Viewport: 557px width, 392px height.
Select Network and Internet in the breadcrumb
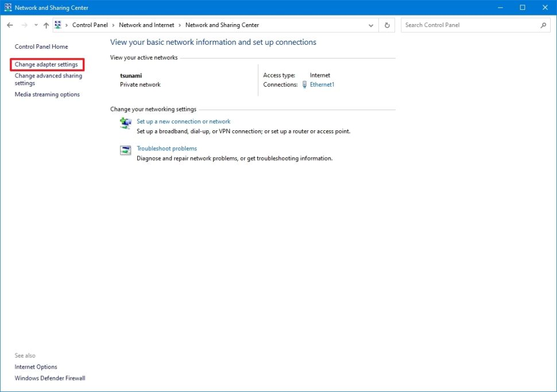coord(147,25)
